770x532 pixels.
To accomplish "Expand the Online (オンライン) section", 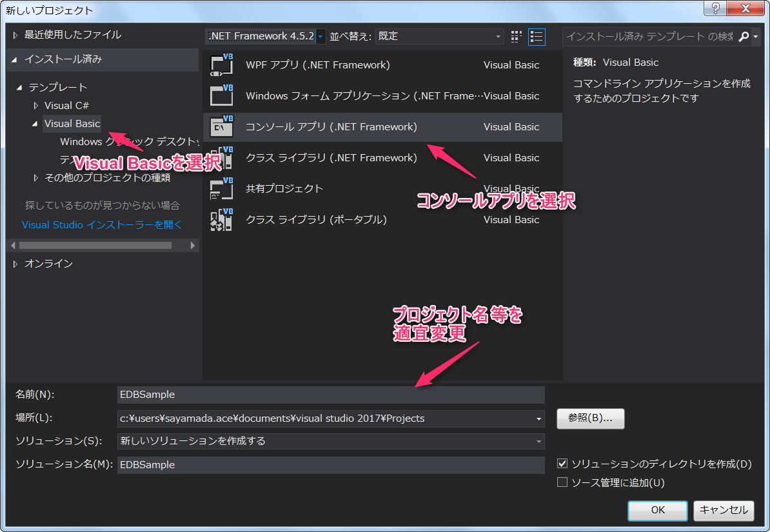I will (16, 264).
